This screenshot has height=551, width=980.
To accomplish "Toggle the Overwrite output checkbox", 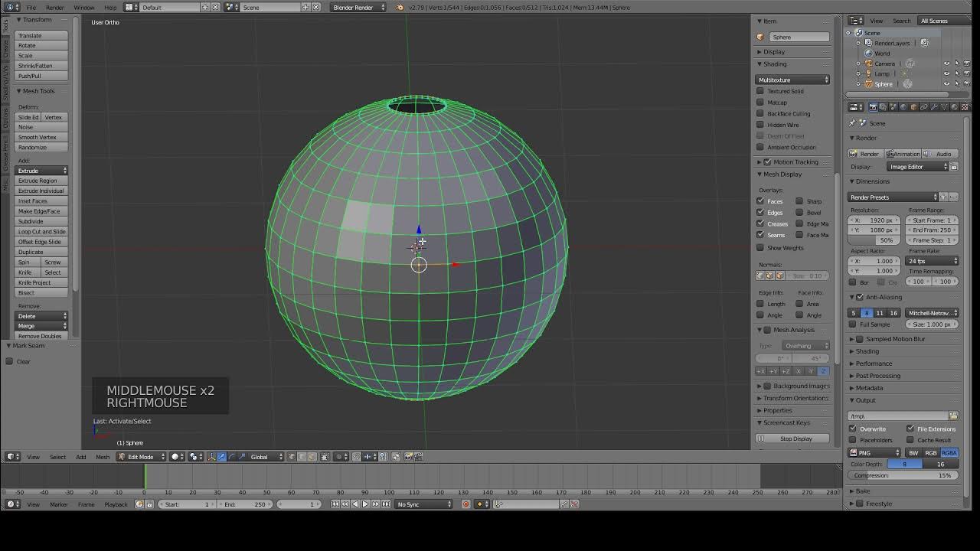I will (853, 429).
